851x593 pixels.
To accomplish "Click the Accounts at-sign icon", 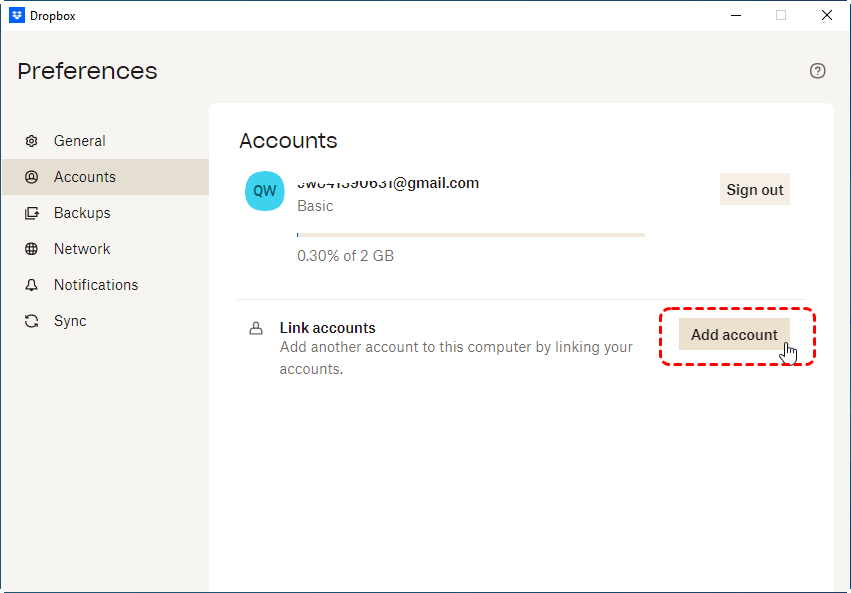I will (31, 177).
